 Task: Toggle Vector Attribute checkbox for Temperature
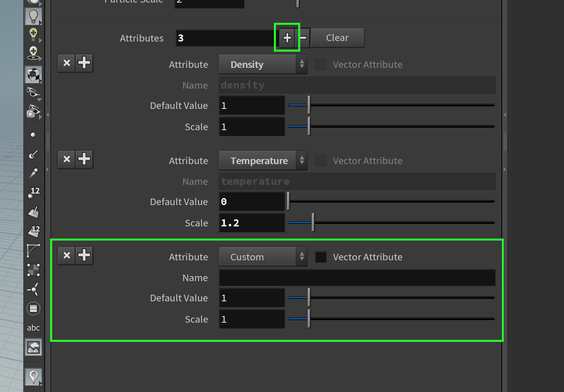click(321, 161)
